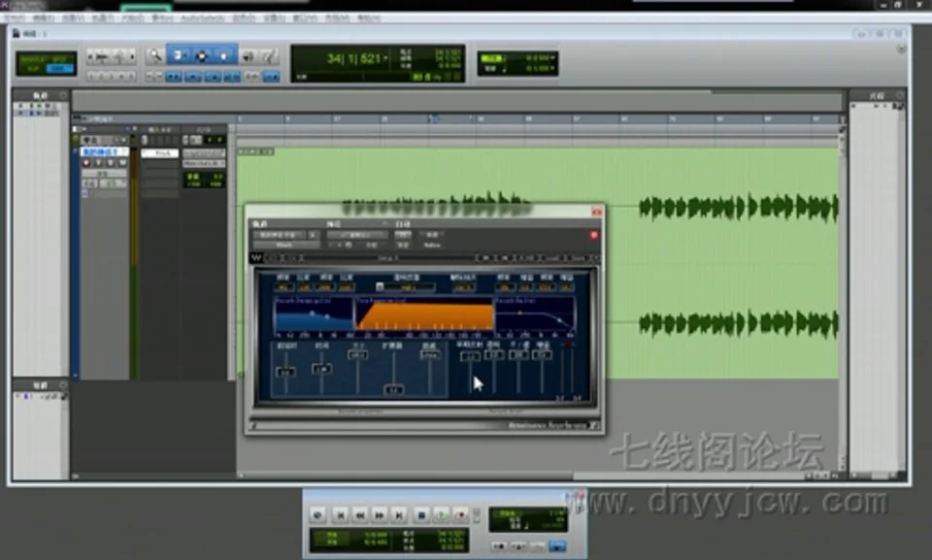Toggle the track record enable button
This screenshot has height=560, width=932.
(86, 163)
